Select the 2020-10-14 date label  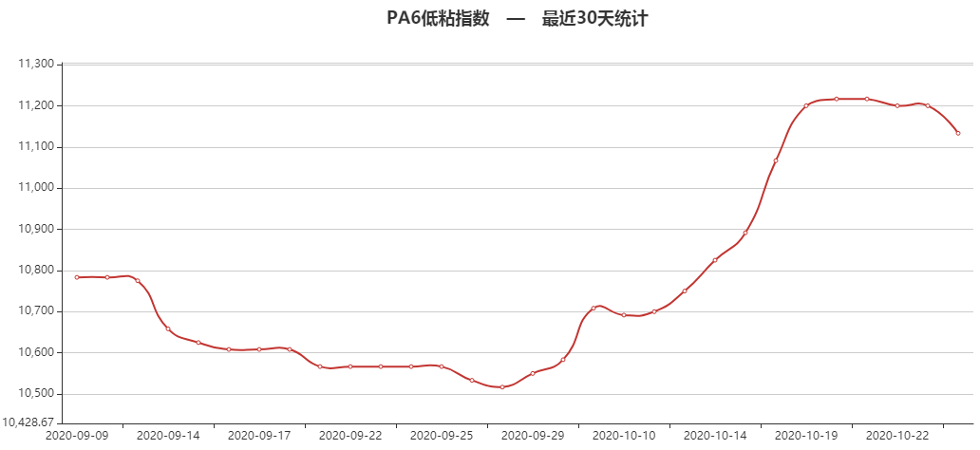(716, 435)
